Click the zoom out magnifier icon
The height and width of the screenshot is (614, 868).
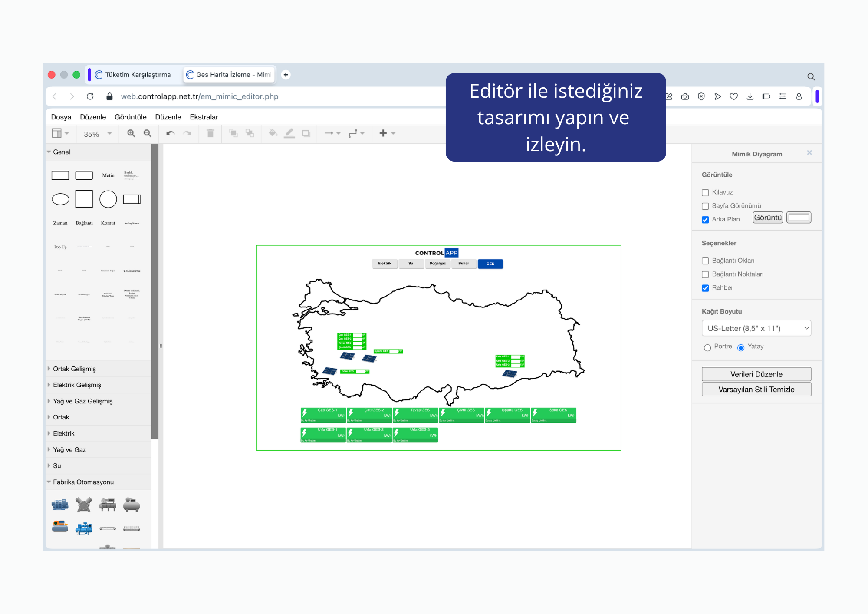[148, 133]
